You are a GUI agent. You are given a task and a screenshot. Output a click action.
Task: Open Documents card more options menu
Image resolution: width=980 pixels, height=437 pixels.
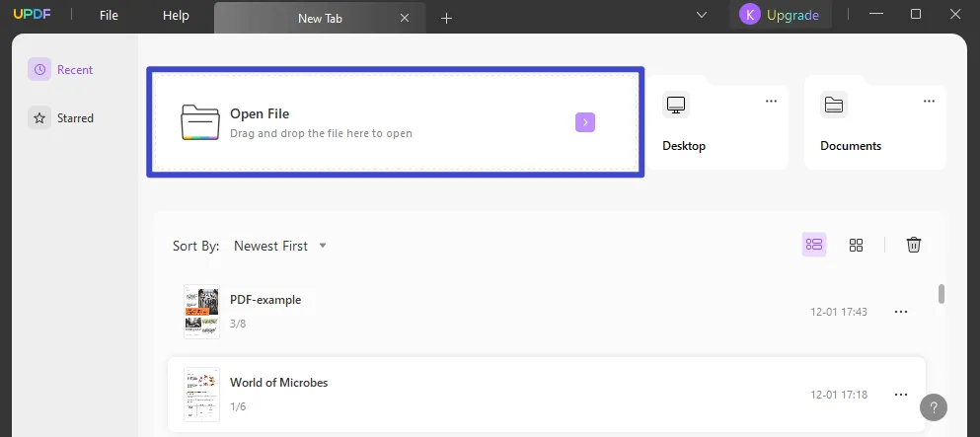click(929, 101)
